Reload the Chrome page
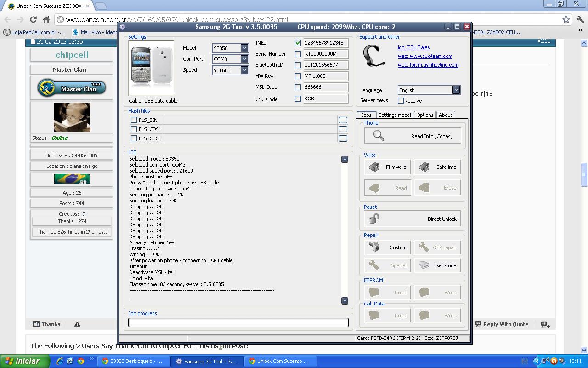The height and width of the screenshot is (368, 588). 33,19
